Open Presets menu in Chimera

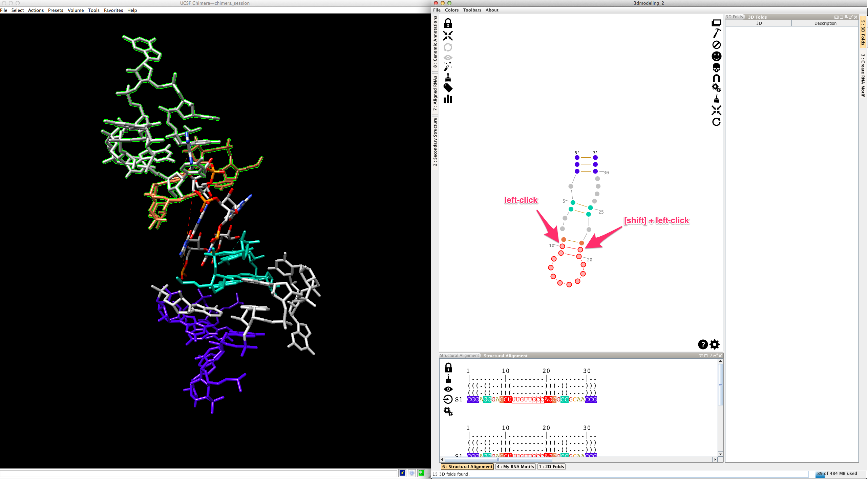pyautogui.click(x=56, y=10)
